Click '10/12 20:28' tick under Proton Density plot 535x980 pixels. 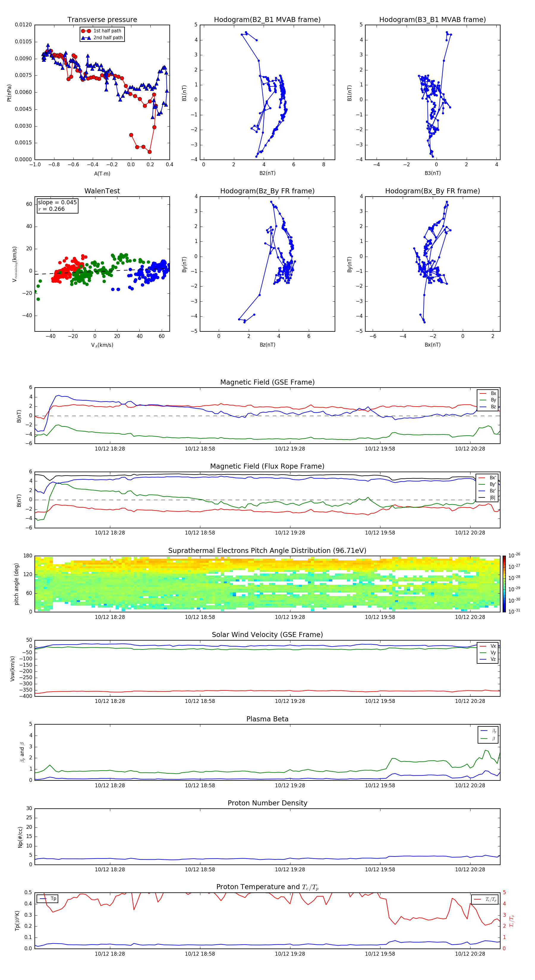pos(470,869)
